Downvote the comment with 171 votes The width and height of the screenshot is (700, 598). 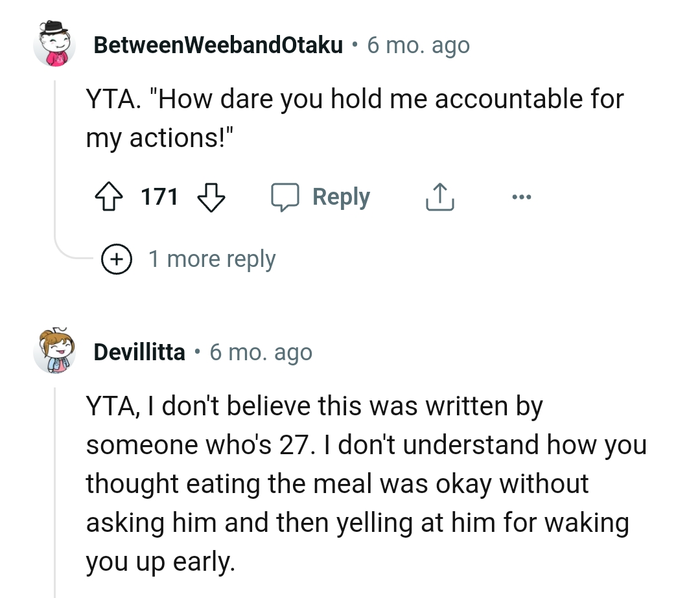click(210, 197)
